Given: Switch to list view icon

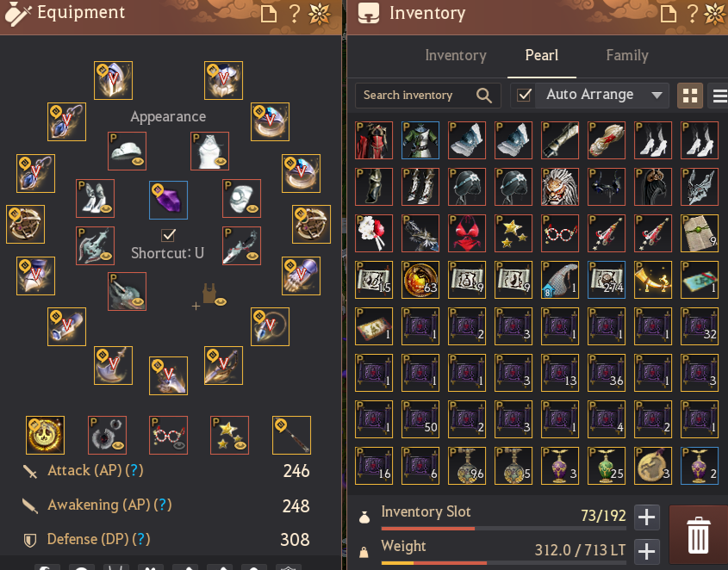Looking at the screenshot, I should click(719, 96).
